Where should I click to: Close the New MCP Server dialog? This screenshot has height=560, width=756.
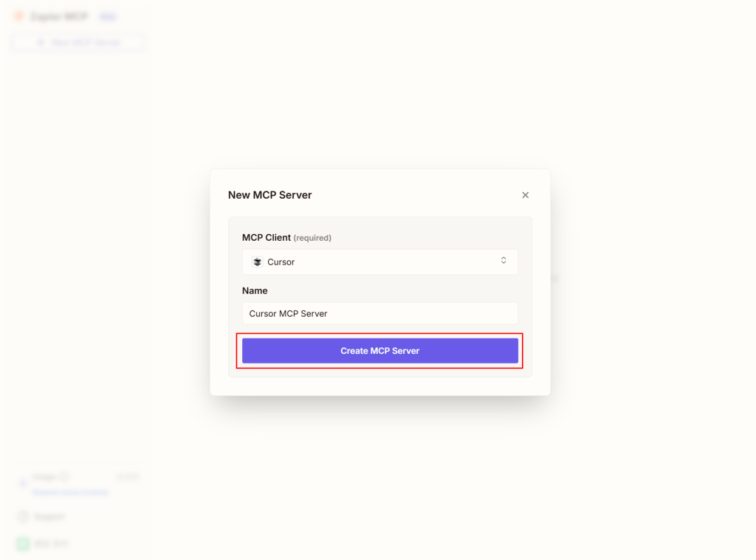[x=525, y=195]
